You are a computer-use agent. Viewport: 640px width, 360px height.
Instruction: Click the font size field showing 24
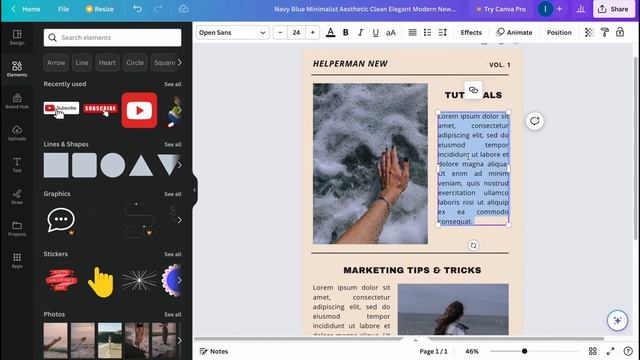click(296, 32)
